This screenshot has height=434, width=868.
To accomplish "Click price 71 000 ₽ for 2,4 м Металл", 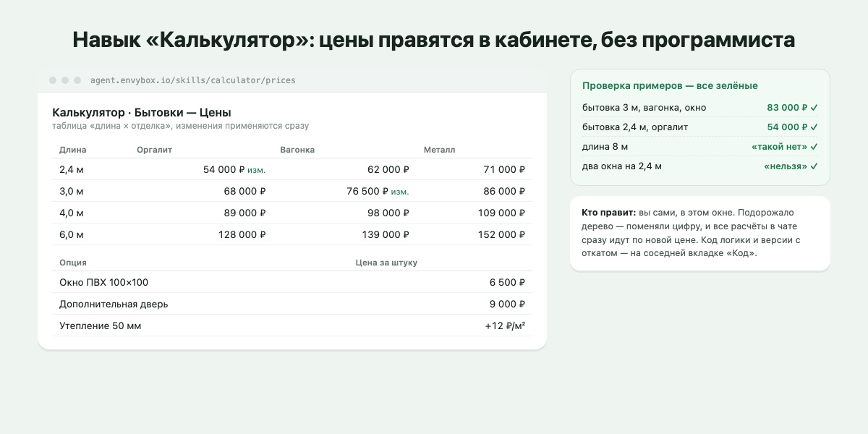I will (x=504, y=170).
